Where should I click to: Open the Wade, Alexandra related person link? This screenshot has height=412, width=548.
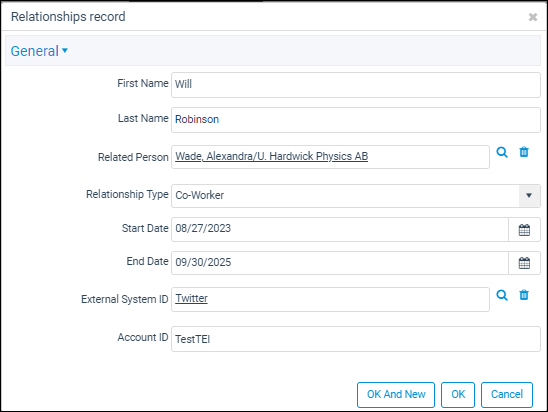point(272,156)
